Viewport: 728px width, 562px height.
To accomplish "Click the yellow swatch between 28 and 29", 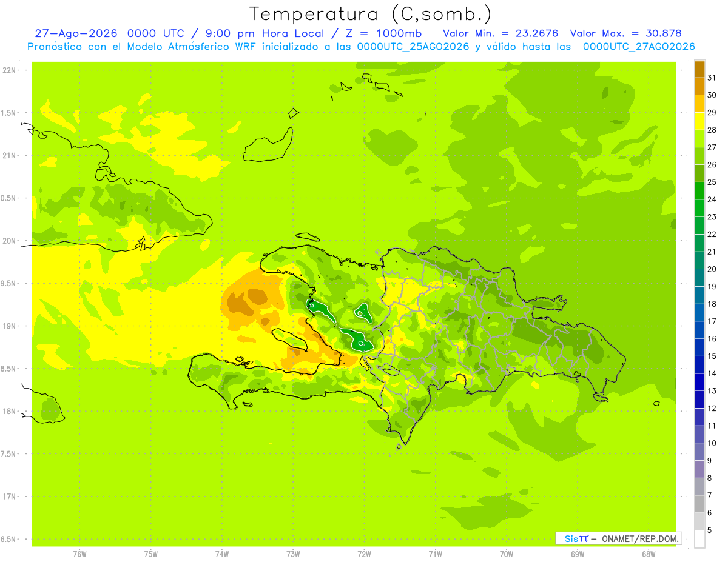I will pyautogui.click(x=699, y=121).
